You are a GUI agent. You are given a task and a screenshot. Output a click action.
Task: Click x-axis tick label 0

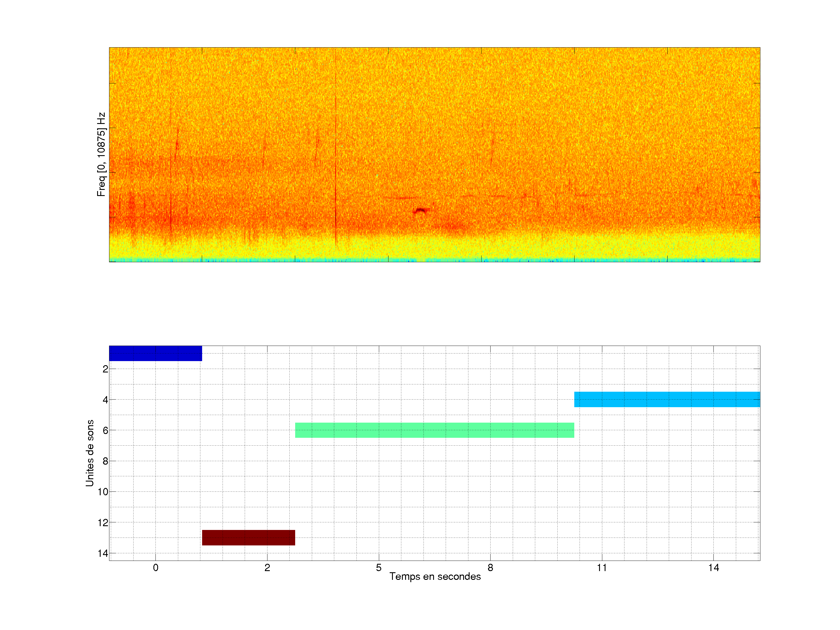click(x=155, y=568)
